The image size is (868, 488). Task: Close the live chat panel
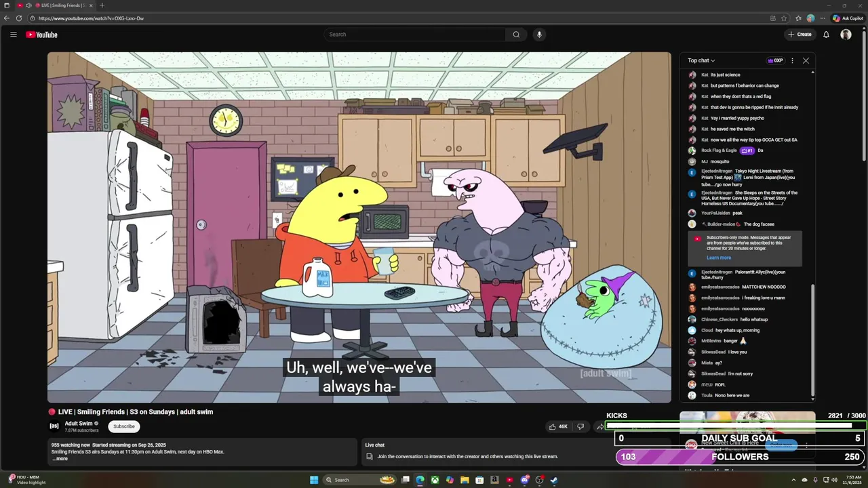[806, 60]
